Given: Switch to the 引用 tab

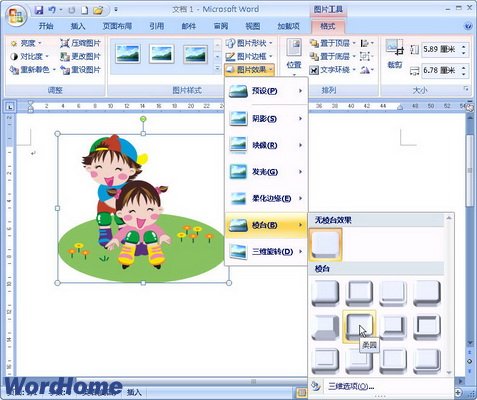Looking at the screenshot, I should point(156,26).
